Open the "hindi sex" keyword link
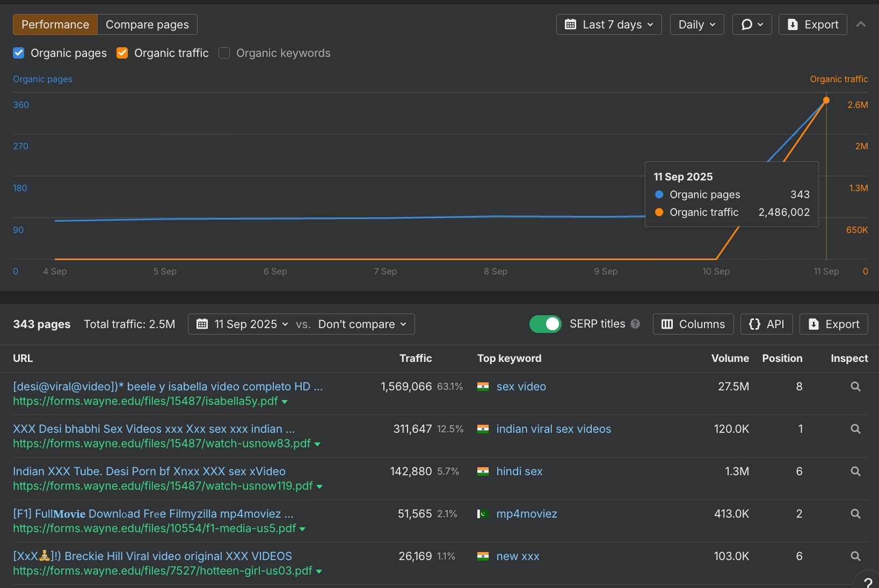The height and width of the screenshot is (588, 879). click(x=520, y=471)
